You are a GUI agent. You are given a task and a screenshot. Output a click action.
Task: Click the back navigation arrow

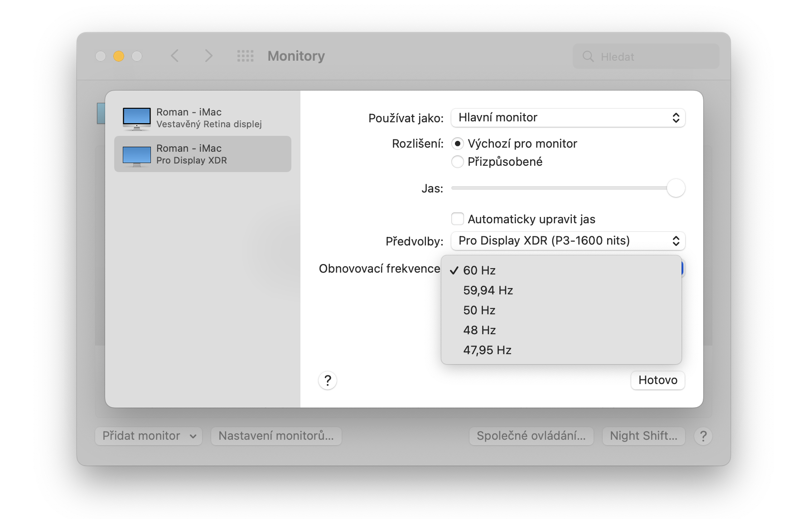pyautogui.click(x=175, y=56)
